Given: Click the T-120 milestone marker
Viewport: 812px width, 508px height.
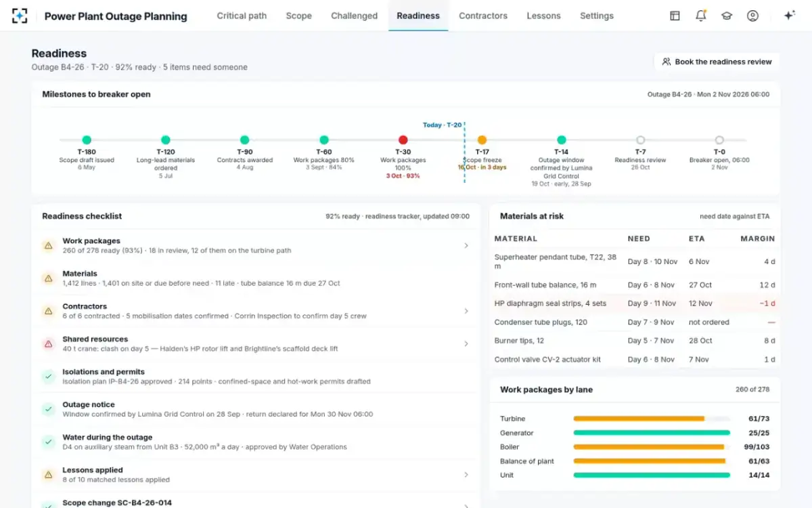Looking at the screenshot, I should click(166, 140).
